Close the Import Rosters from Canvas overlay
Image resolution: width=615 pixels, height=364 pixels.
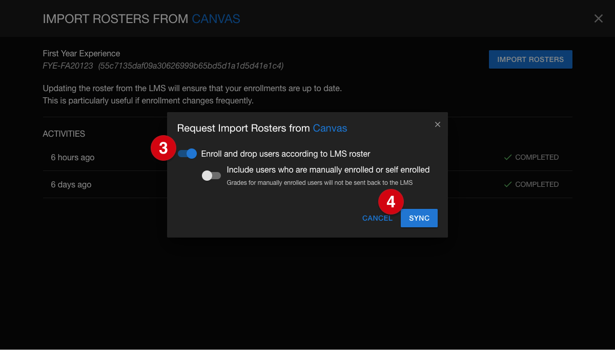[x=598, y=18]
